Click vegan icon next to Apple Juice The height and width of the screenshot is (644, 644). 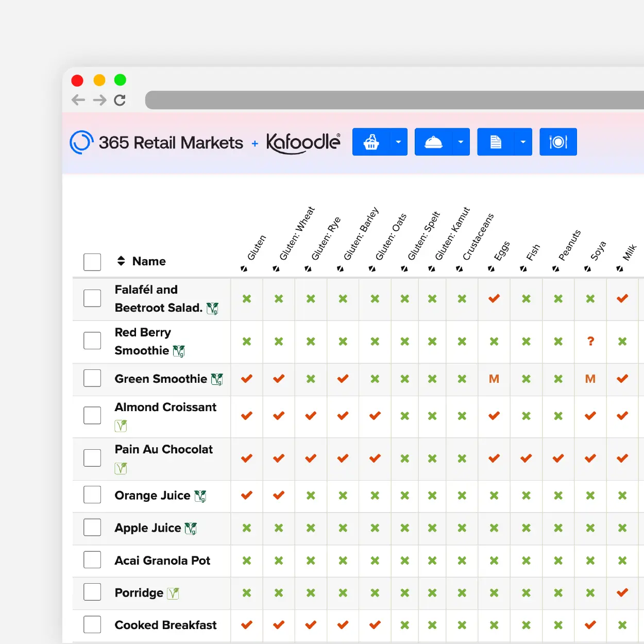click(191, 528)
